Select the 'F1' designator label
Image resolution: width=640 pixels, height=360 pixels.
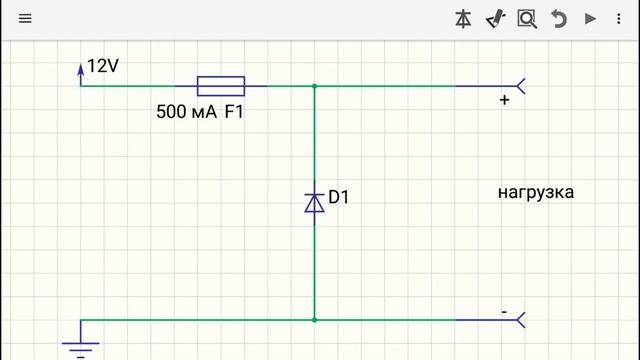coord(234,112)
